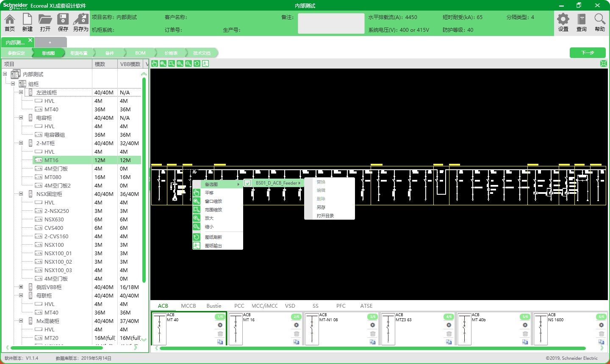The height and width of the screenshot is (364, 610).
Task: Collapse the 组柜 tree node
Action: pos(13,84)
